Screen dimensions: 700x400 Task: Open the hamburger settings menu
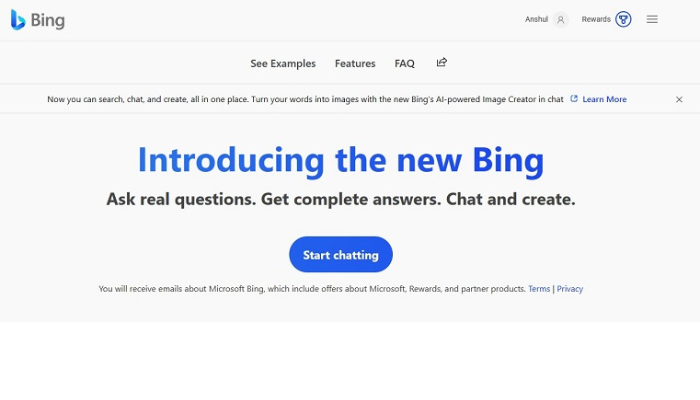pyautogui.click(x=652, y=19)
